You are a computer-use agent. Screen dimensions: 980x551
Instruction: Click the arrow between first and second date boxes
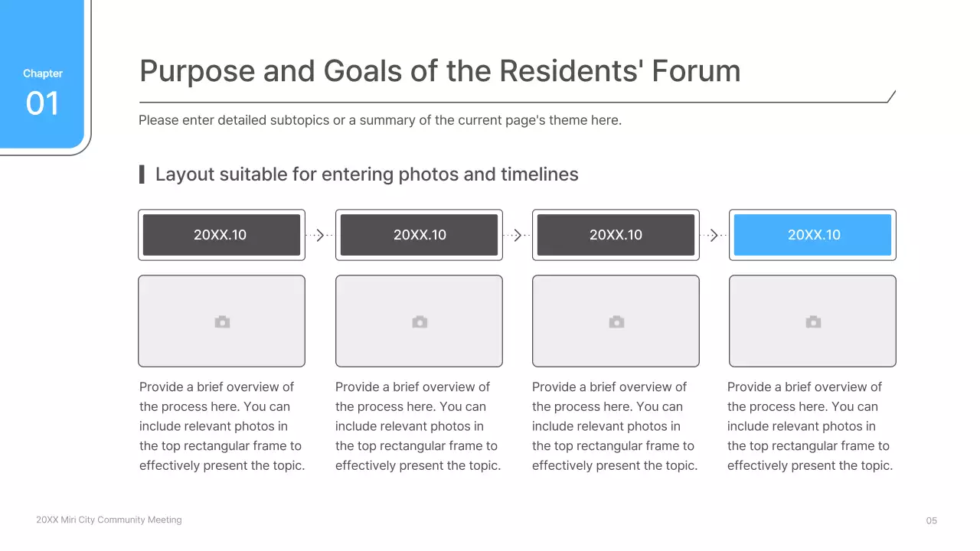point(320,236)
